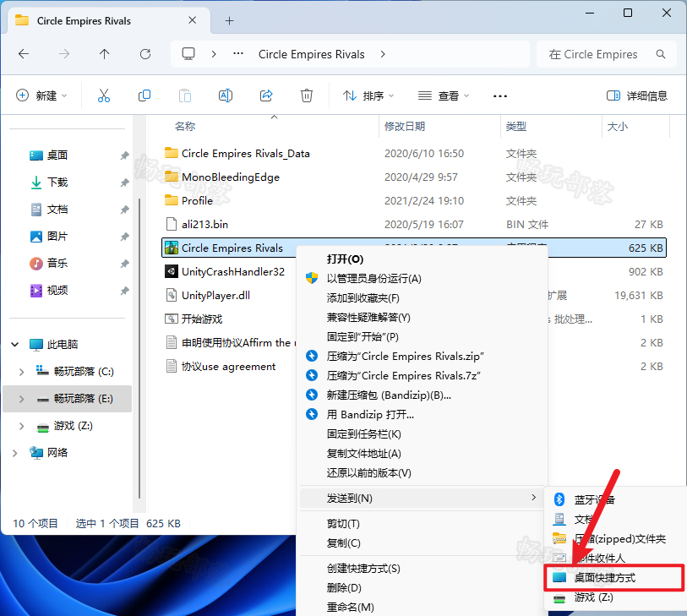Screen dimensions: 687x616
Task: Open a new tab with plus button
Action: 229,20
